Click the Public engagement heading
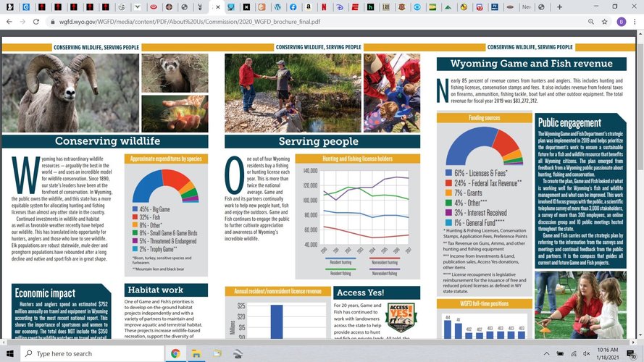The image size is (644, 362). [569, 123]
